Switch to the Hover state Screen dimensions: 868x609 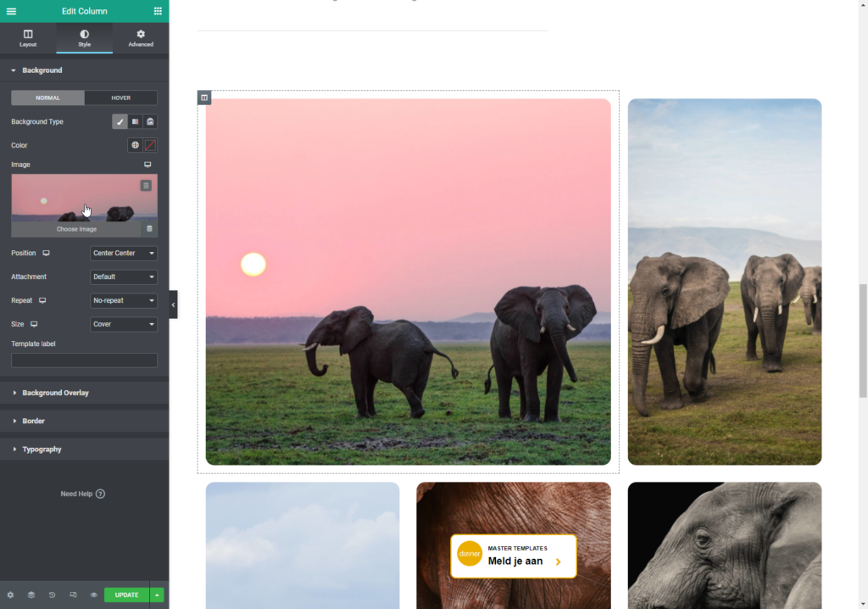(x=120, y=98)
